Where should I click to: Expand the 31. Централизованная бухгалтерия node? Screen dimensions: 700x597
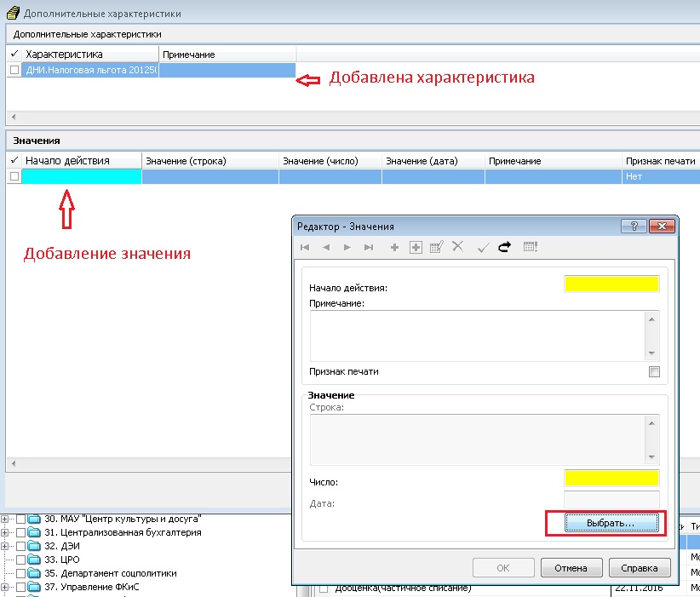[x=7, y=533]
